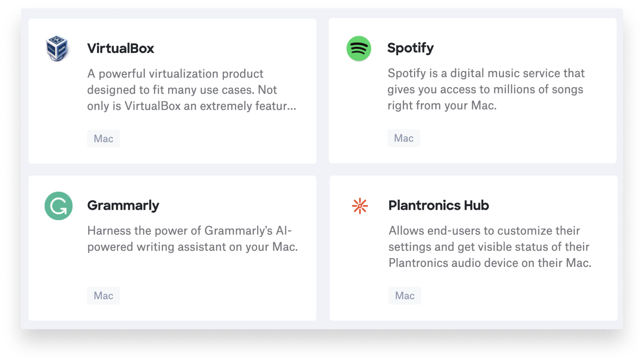Click the Plantronics Hub orange icon
This screenshot has height=363, width=644.
359,206
